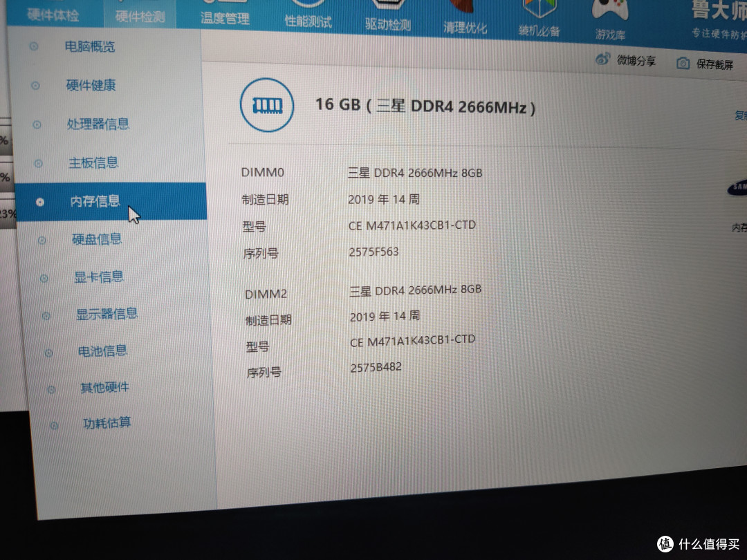Screen dimensions: 747x560
Task: Click the bullet icon beside 处理器信息
Action: pos(37,124)
